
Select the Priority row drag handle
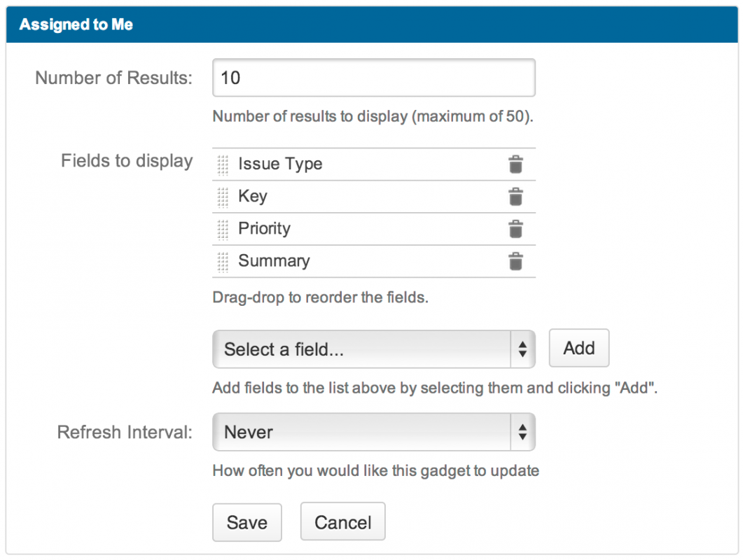pos(223,229)
